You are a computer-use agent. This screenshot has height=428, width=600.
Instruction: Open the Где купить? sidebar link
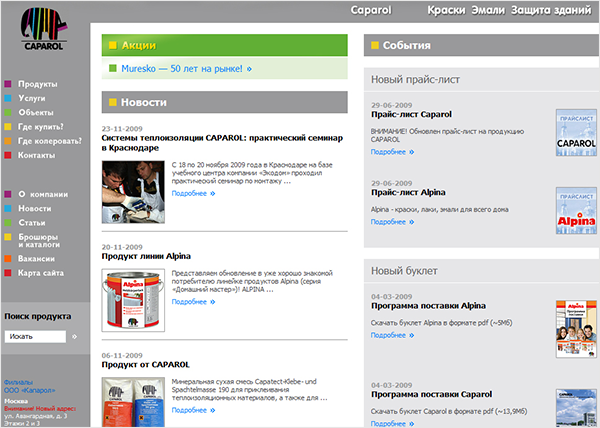coord(41,127)
